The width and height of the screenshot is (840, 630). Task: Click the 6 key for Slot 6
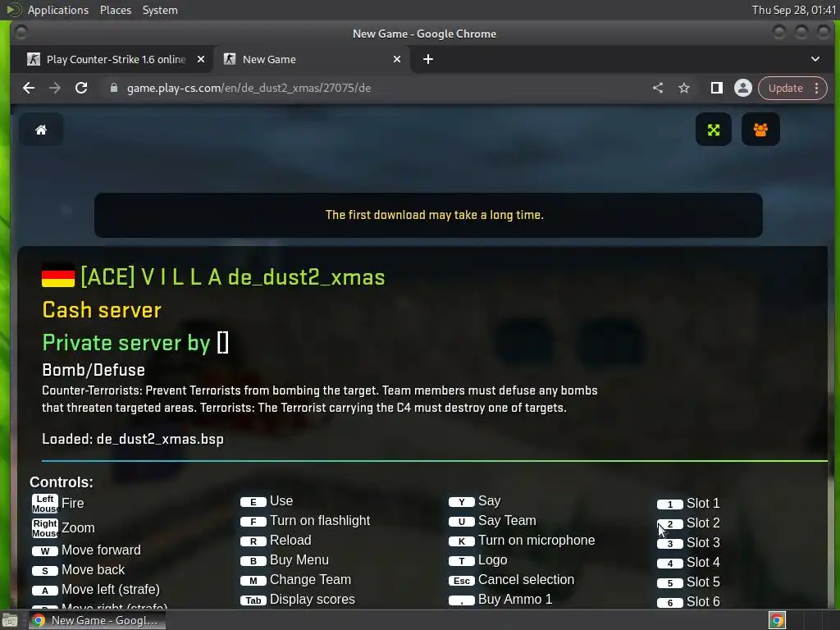670,603
